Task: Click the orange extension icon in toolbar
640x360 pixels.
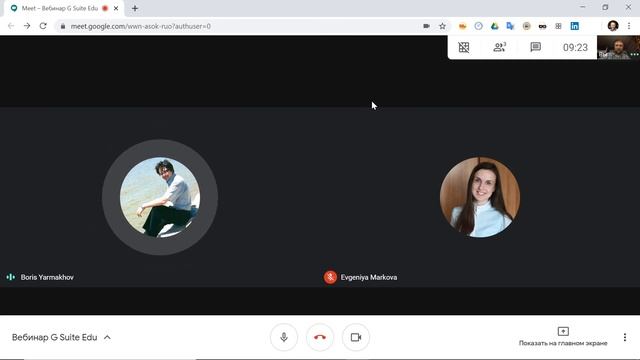Action: pyautogui.click(x=462, y=26)
